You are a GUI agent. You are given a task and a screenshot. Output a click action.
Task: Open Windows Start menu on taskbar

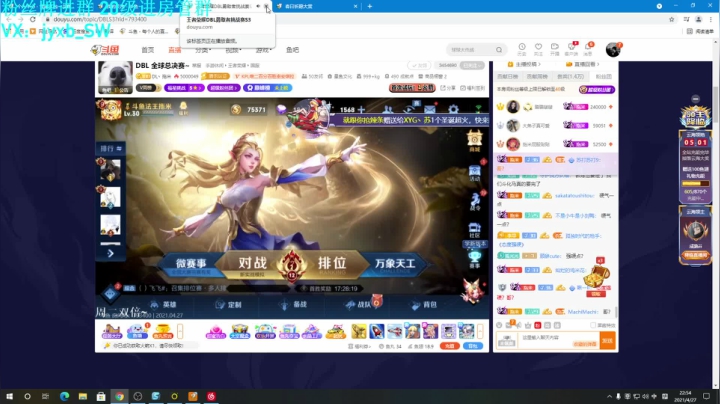coord(9,396)
